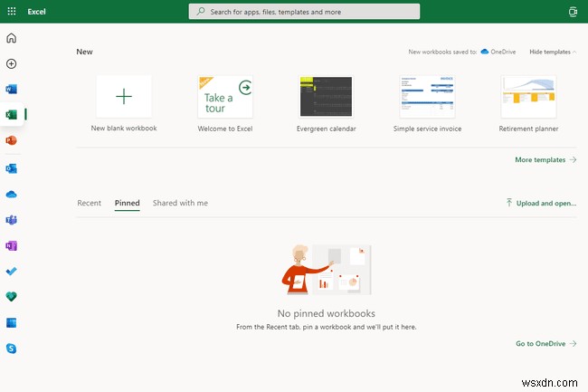
Task: Follow the Go to OneDrive link
Action: tap(546, 344)
